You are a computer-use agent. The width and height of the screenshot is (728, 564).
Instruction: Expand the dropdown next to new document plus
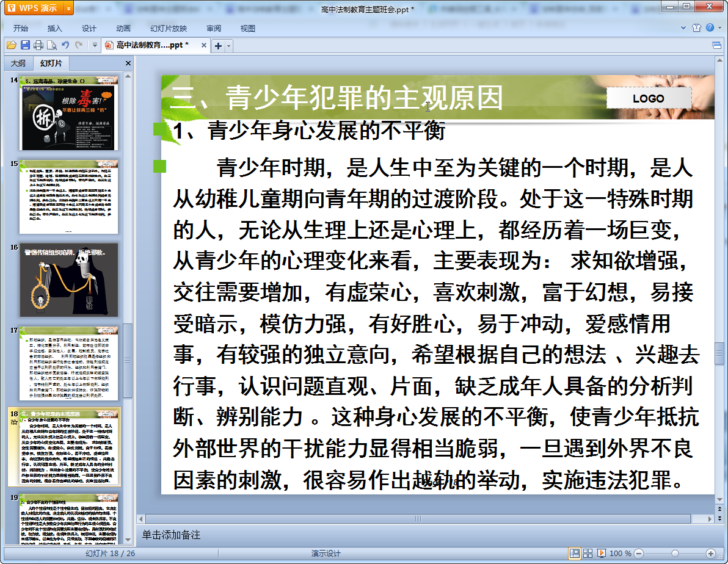[x=228, y=46]
